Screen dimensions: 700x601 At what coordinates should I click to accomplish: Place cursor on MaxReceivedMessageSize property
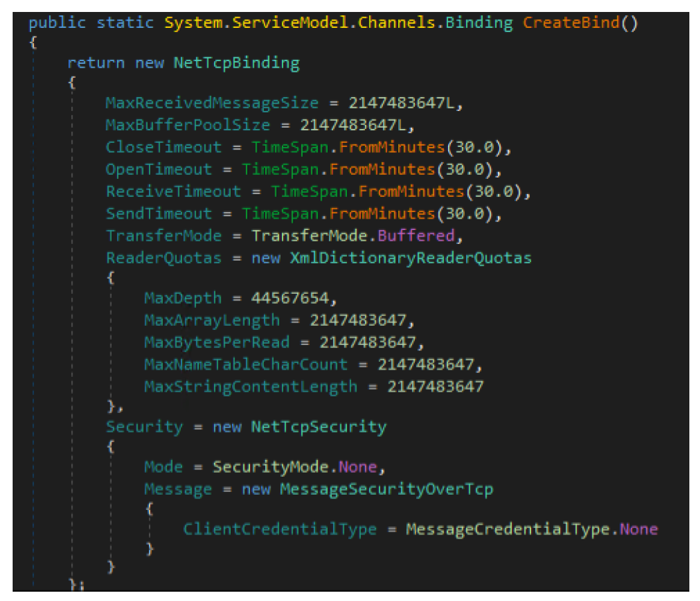tap(211, 104)
